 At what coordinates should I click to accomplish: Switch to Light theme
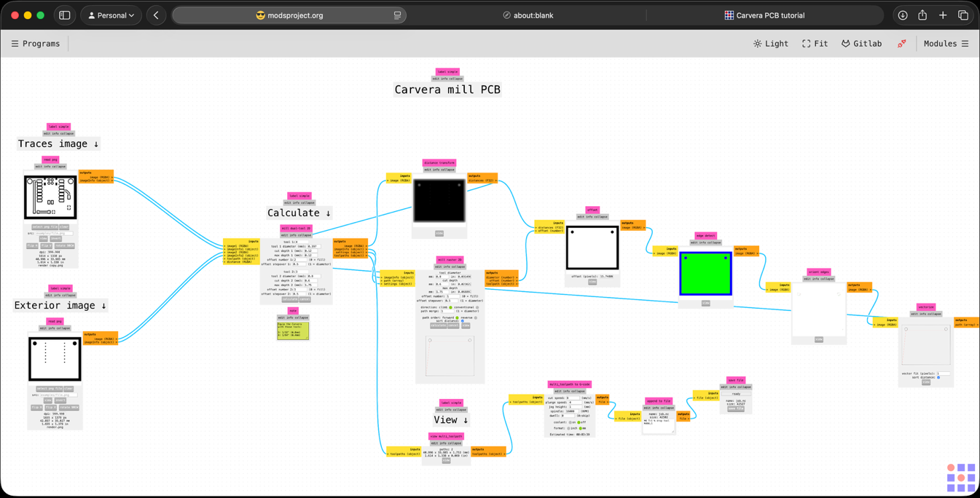[x=771, y=44]
